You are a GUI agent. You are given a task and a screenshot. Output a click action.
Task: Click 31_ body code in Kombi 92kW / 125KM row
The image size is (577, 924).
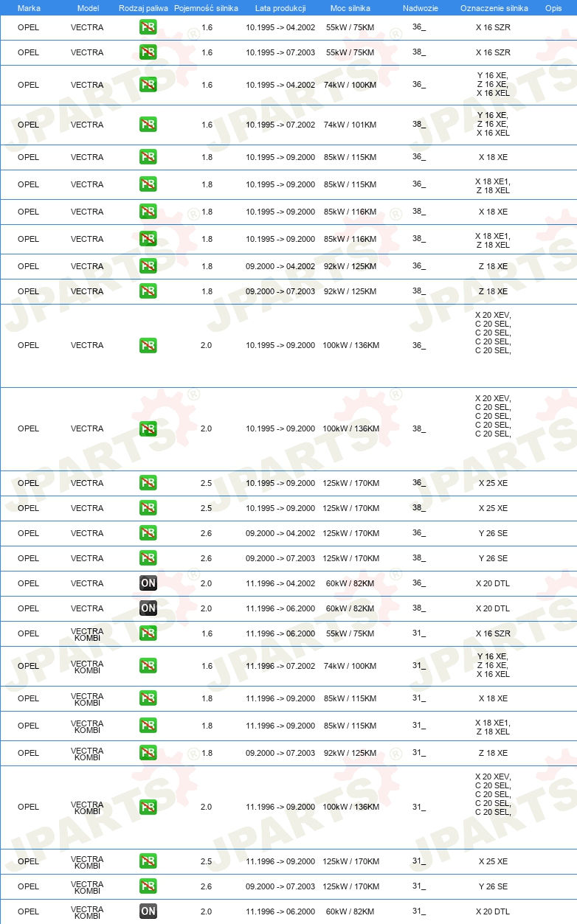(x=419, y=752)
